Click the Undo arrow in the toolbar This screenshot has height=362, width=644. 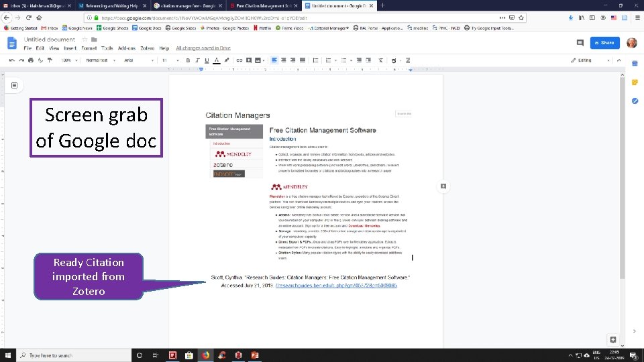pos(13,60)
